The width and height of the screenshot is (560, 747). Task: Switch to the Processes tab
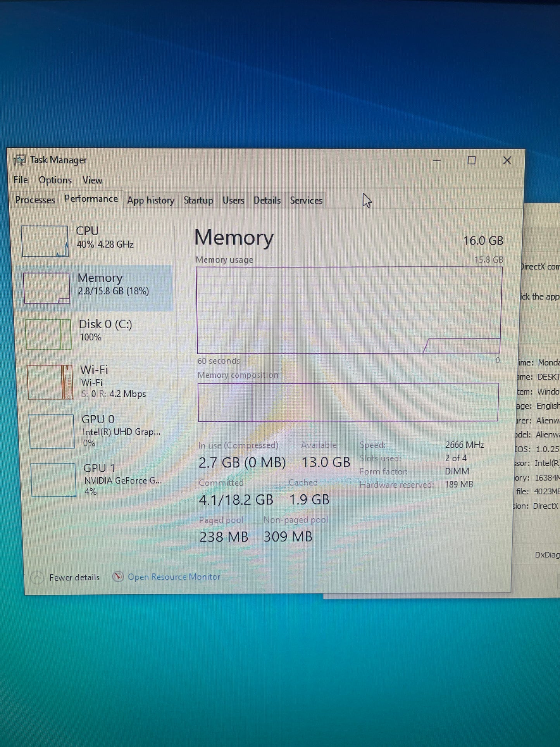point(35,200)
